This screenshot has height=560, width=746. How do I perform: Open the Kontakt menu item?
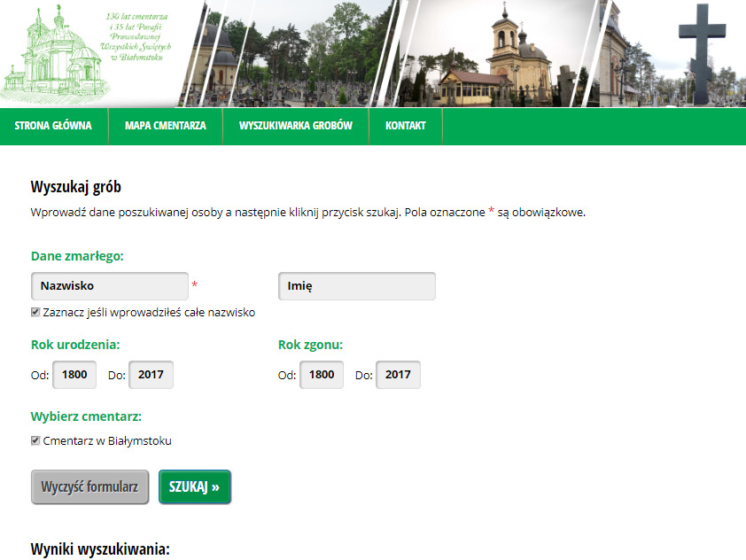coord(406,126)
